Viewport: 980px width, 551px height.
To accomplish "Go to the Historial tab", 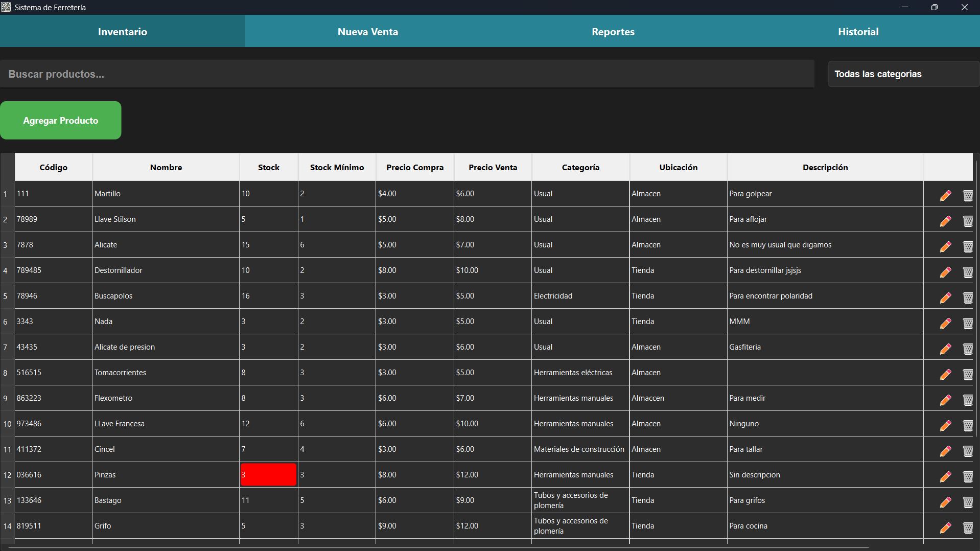I will tap(858, 32).
